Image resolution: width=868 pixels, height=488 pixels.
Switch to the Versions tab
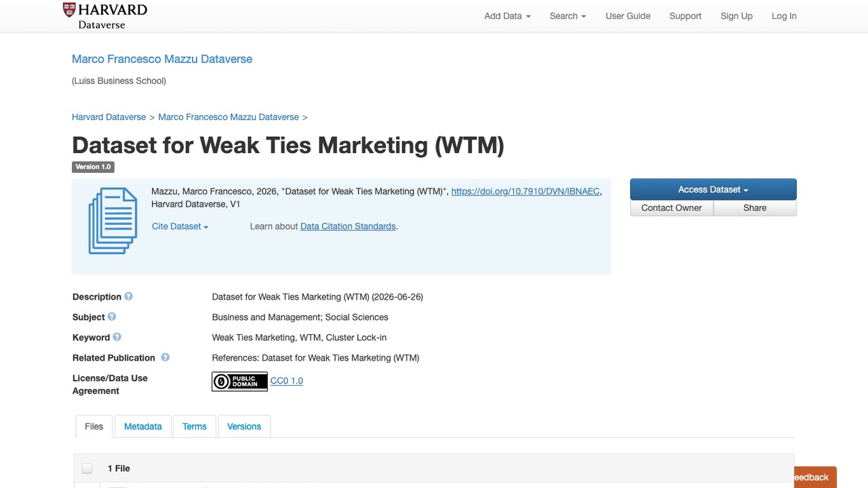[x=244, y=426]
